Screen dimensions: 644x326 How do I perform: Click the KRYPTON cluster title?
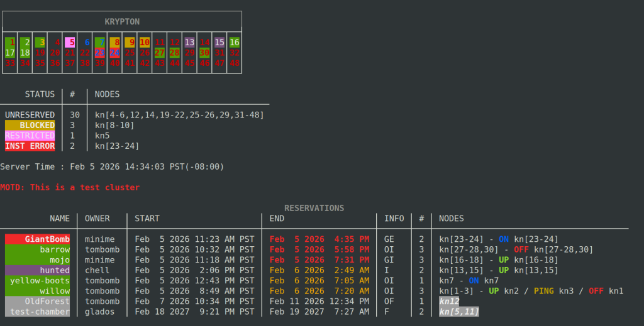[x=122, y=21]
